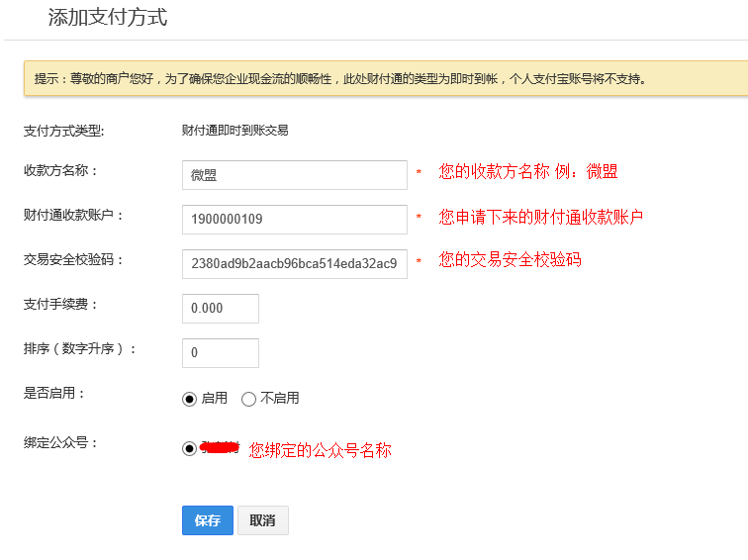Click the 收款方名称 input field
The height and width of the screenshot is (560, 748).
coord(294,175)
